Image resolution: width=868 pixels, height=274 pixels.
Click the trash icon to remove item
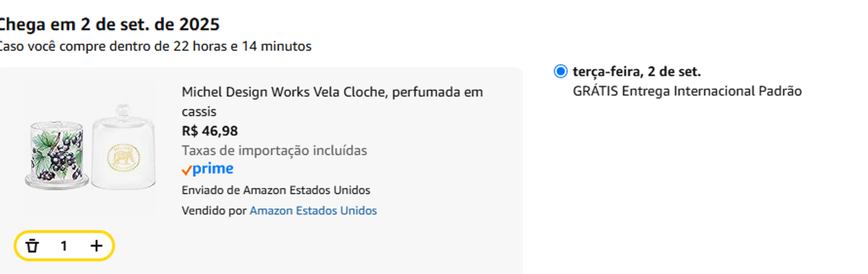(x=32, y=246)
